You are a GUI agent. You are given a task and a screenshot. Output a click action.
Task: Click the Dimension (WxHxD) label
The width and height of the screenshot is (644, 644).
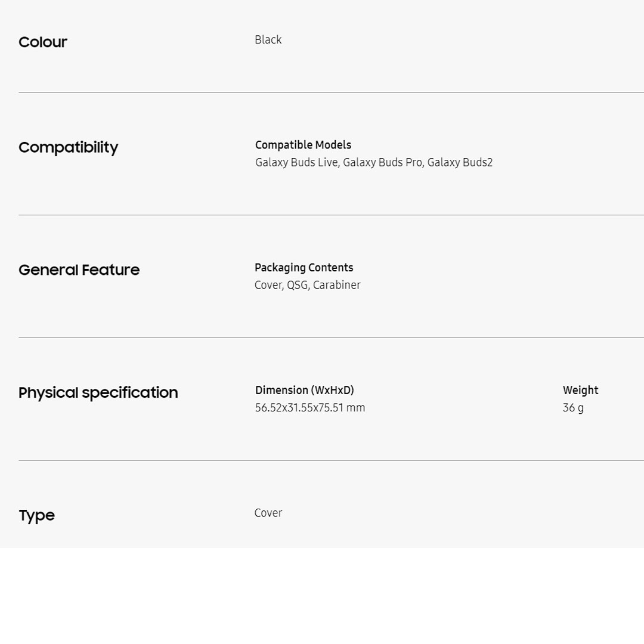tap(305, 391)
